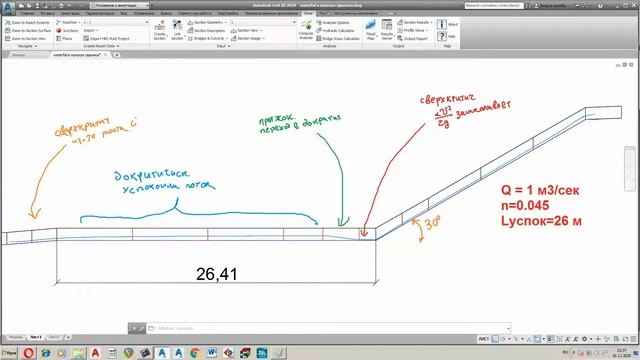Expand the Create Reach Data panel
This screenshot has height=360, width=640.
(x=101, y=46)
